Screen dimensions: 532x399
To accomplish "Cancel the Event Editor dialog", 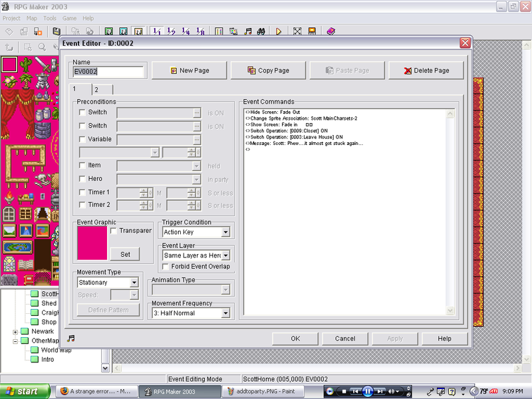I will tap(345, 338).
